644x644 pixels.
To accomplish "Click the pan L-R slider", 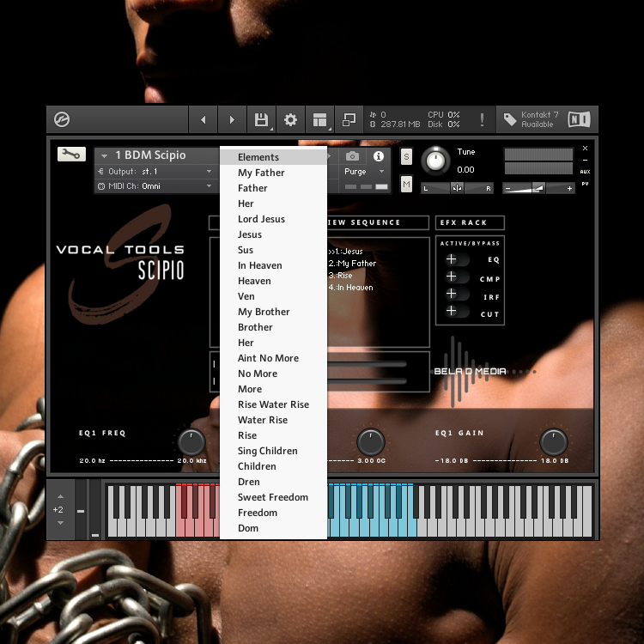I will click(457, 189).
